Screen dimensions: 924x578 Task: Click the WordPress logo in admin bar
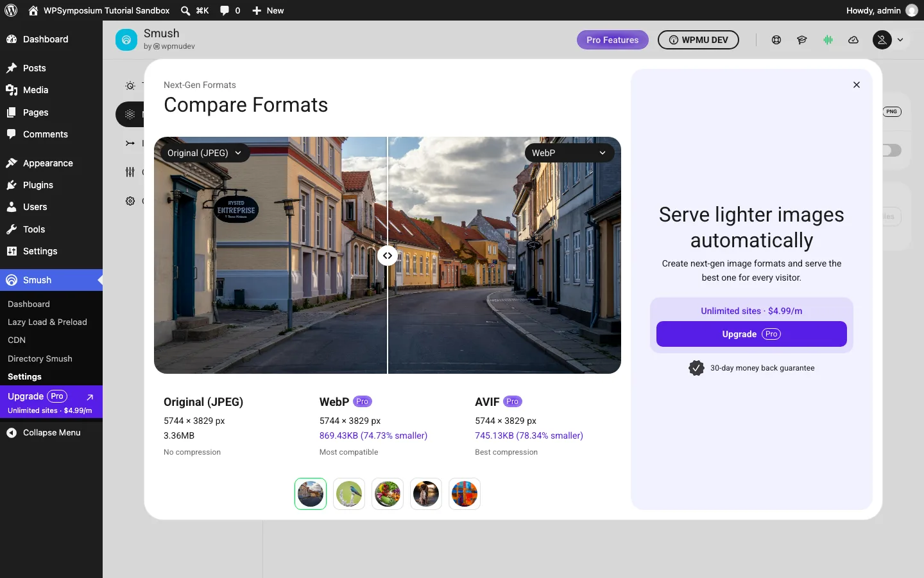tap(11, 10)
